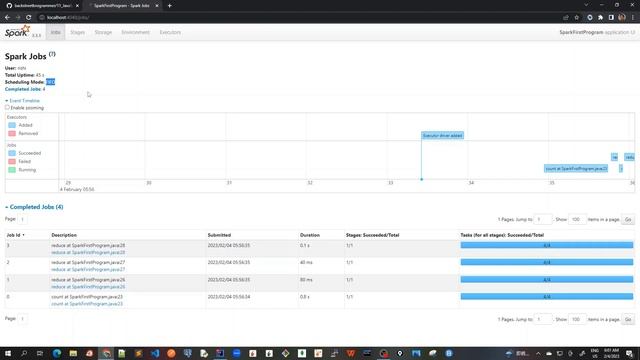This screenshot has width=640, height=360.
Task: Open Windows taskbar search
Action: click(x=24, y=353)
